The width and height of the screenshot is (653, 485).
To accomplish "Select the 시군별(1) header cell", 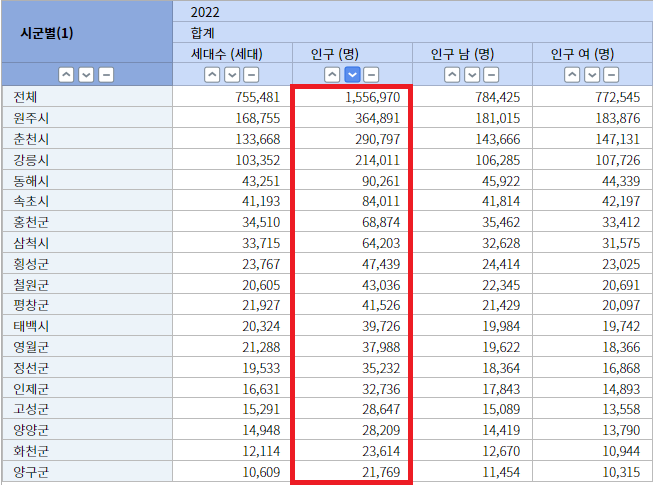I will pos(87,32).
